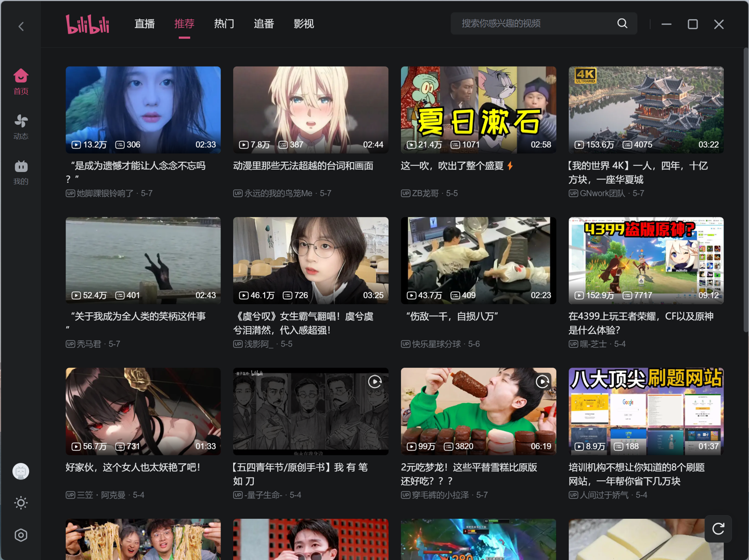Open the 影视 tab
Image resolution: width=749 pixels, height=560 pixels.
pos(304,24)
